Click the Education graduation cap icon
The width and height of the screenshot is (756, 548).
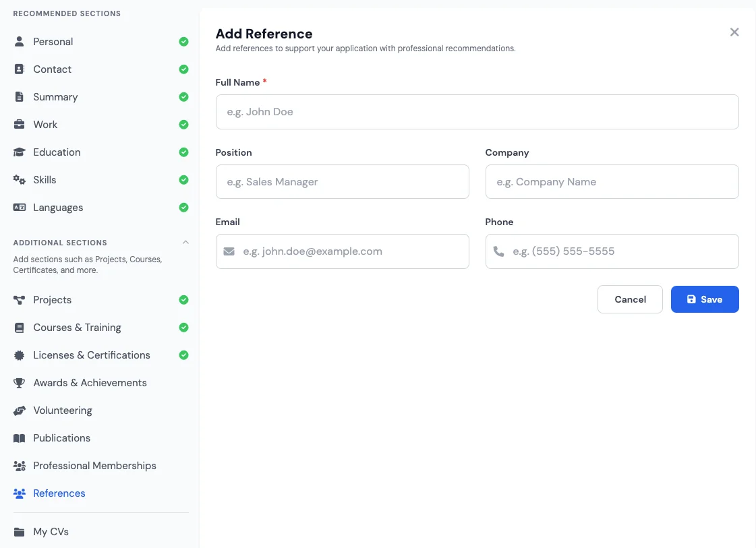coord(20,152)
